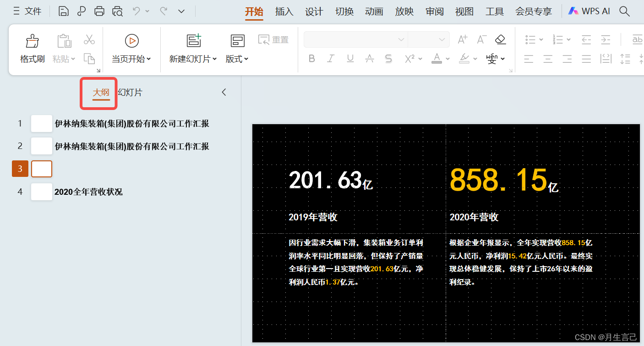The width and height of the screenshot is (644, 346).
Task: Toggle Italic formatting
Action: [x=331, y=59]
